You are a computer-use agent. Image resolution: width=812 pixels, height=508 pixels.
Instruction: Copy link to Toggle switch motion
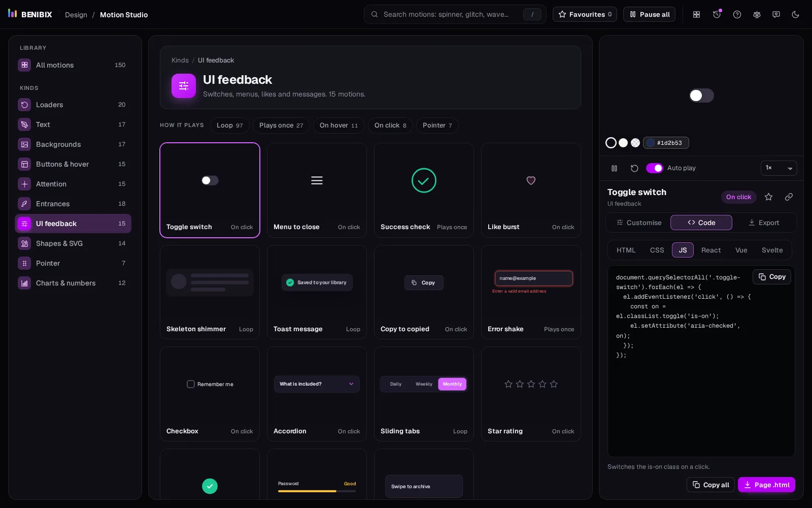[x=789, y=197]
